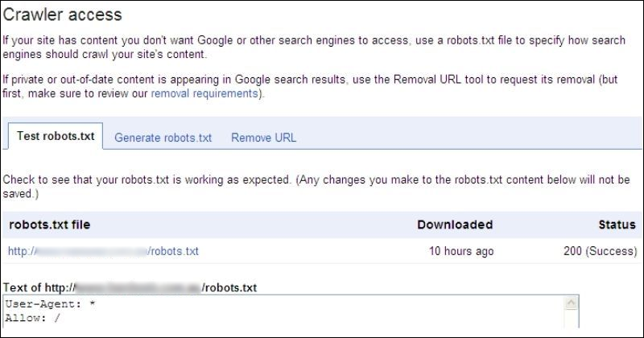Click the 'robots.txt file' column header
The height and width of the screenshot is (338, 644).
tap(48, 225)
